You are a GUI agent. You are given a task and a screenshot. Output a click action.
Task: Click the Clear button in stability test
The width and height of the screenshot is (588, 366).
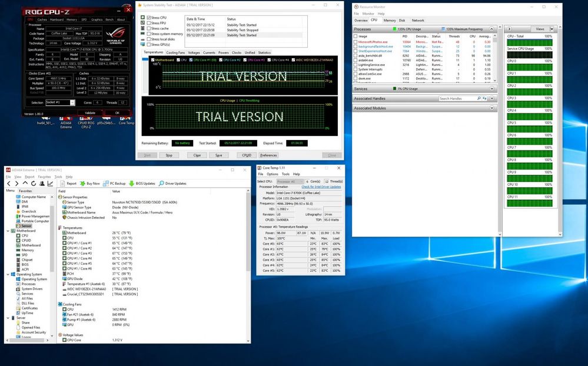197,155
